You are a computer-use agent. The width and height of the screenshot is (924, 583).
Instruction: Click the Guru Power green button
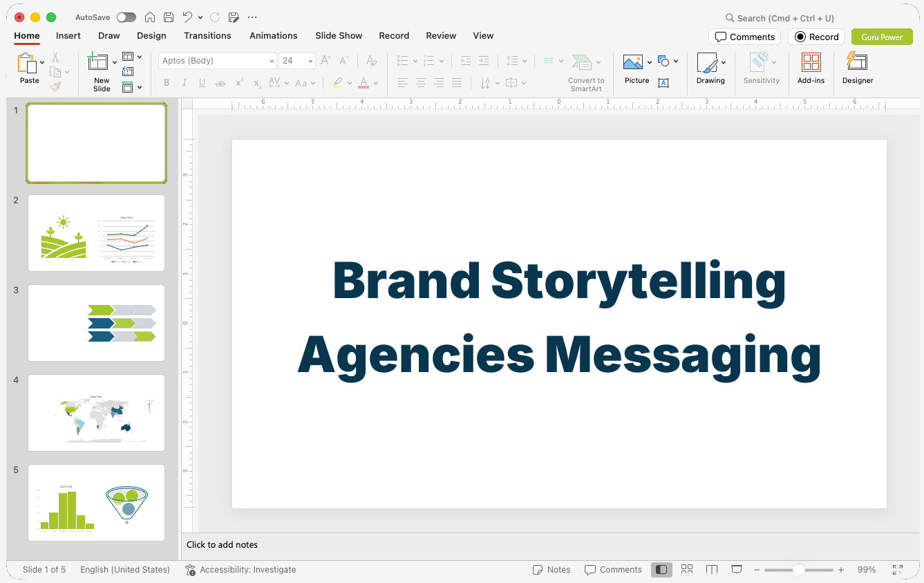pyautogui.click(x=882, y=37)
